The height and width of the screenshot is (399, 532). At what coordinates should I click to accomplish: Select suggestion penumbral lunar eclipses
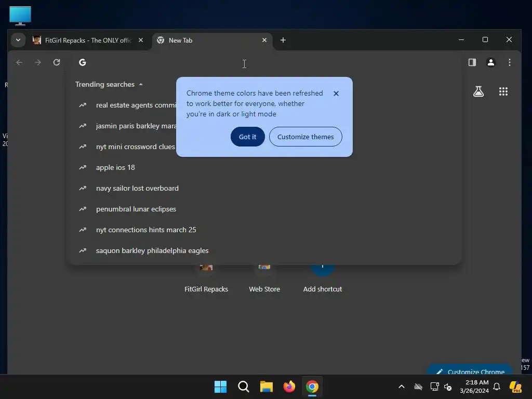(264, 209)
